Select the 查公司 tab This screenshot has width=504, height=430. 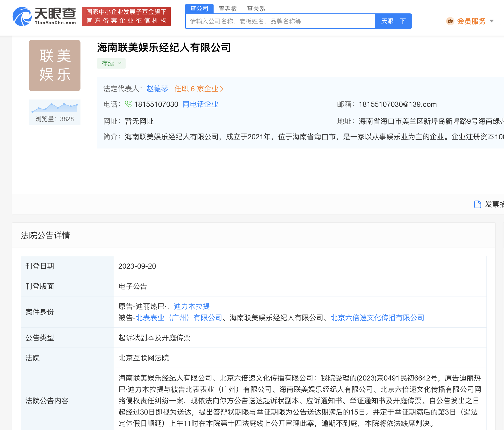coord(199,9)
